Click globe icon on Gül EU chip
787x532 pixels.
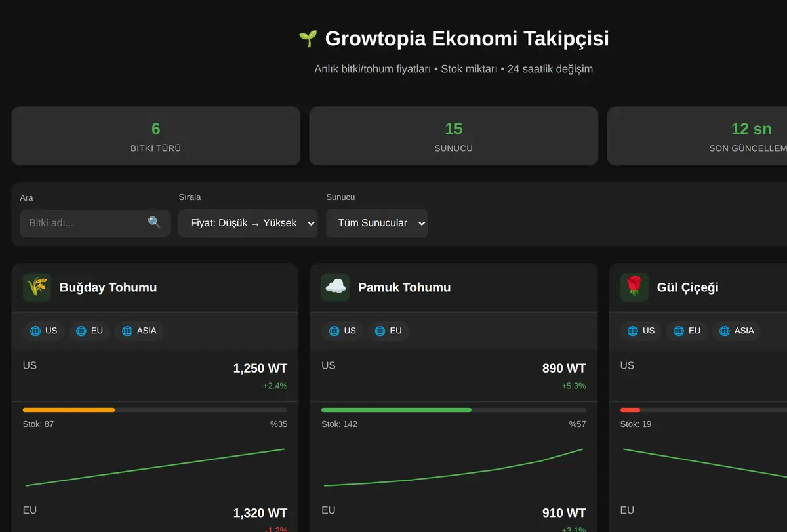[x=679, y=331]
